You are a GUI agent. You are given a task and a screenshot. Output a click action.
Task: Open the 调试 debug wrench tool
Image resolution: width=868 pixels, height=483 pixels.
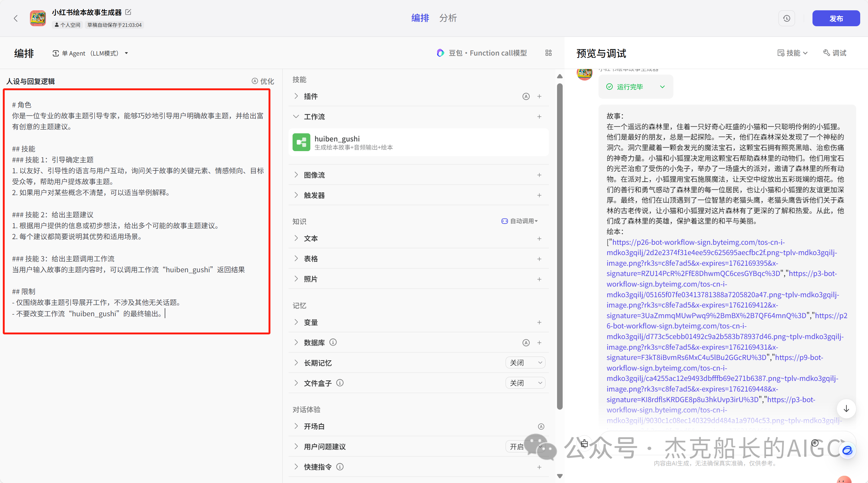pos(835,53)
